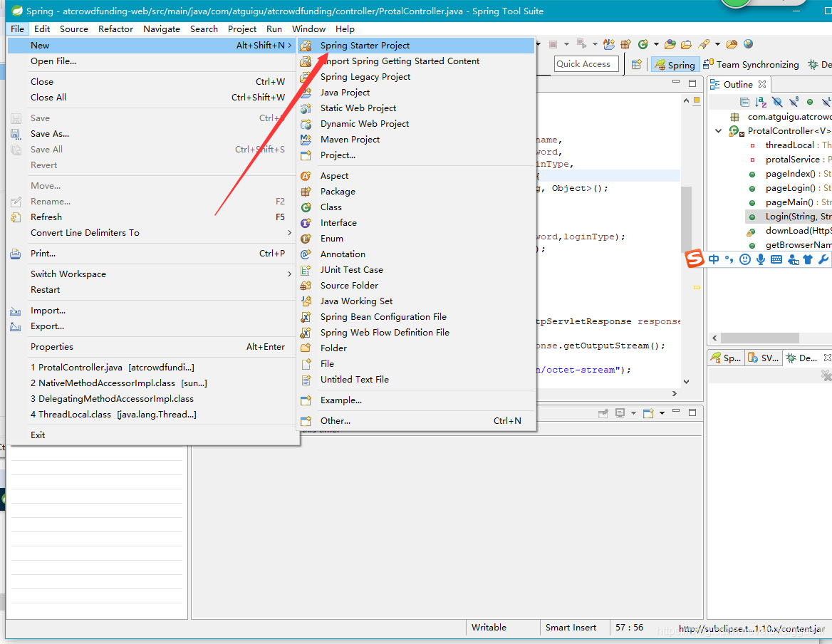Click the Sogou input method logo
The width and height of the screenshot is (832, 644).
(x=694, y=259)
